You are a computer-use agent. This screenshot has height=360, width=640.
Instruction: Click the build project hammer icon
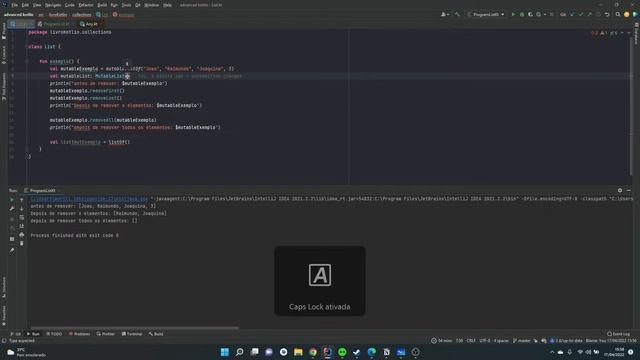(x=457, y=14)
